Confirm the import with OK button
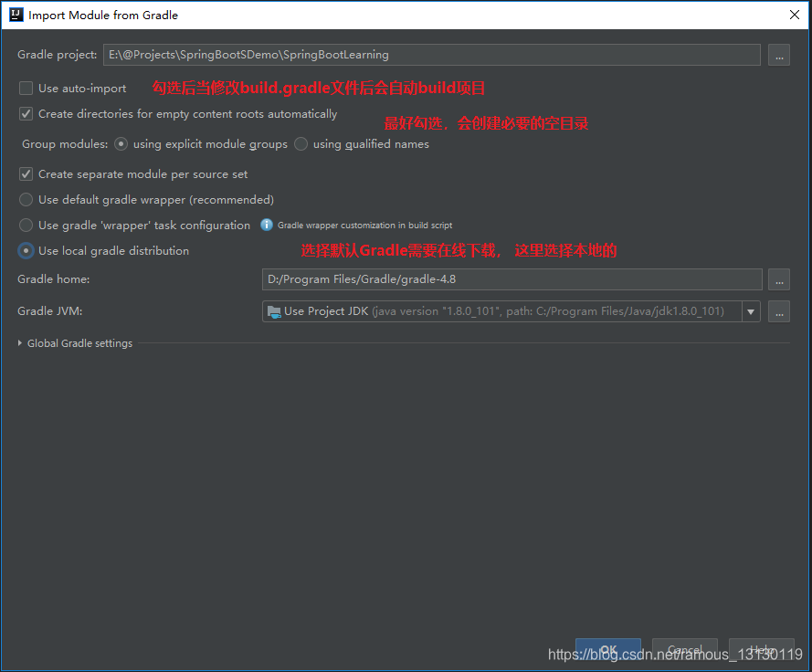This screenshot has height=672, width=812. (608, 649)
